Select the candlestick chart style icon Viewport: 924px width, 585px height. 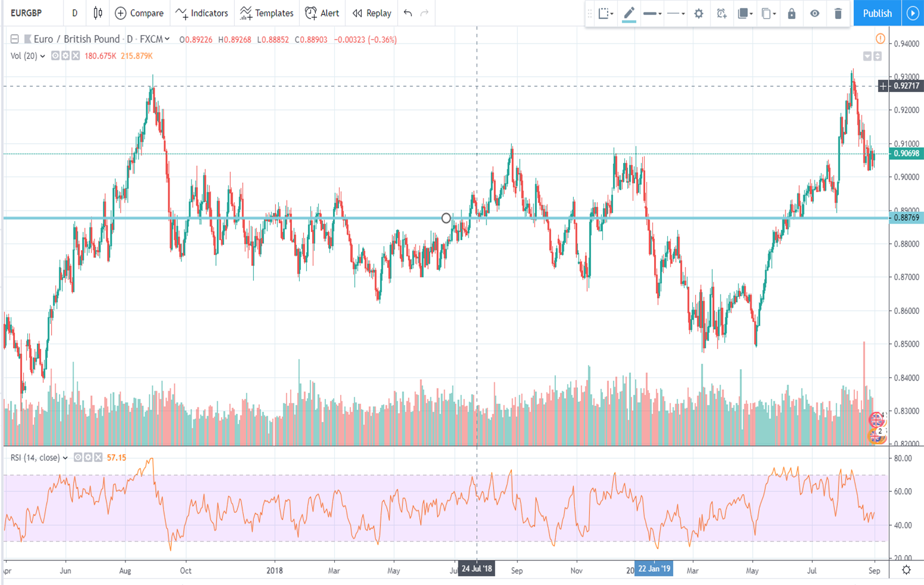(x=96, y=13)
